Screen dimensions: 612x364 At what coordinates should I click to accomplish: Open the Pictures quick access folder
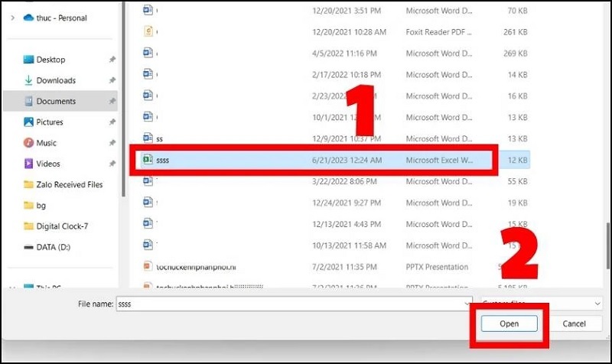click(50, 122)
